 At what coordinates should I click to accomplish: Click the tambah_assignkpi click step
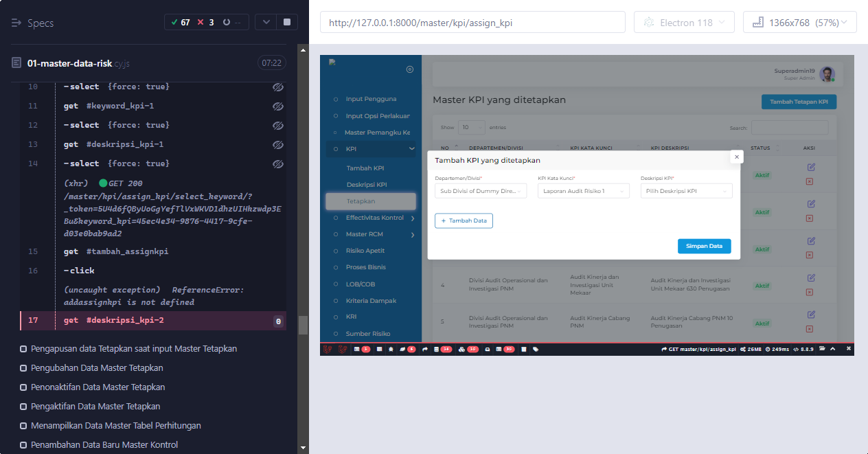click(x=153, y=271)
